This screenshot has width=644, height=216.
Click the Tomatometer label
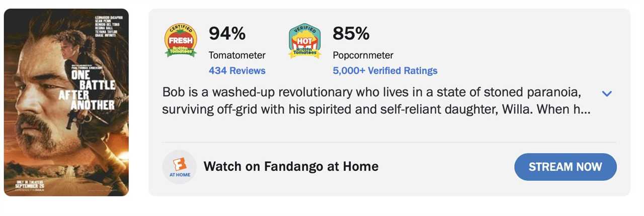pos(237,55)
